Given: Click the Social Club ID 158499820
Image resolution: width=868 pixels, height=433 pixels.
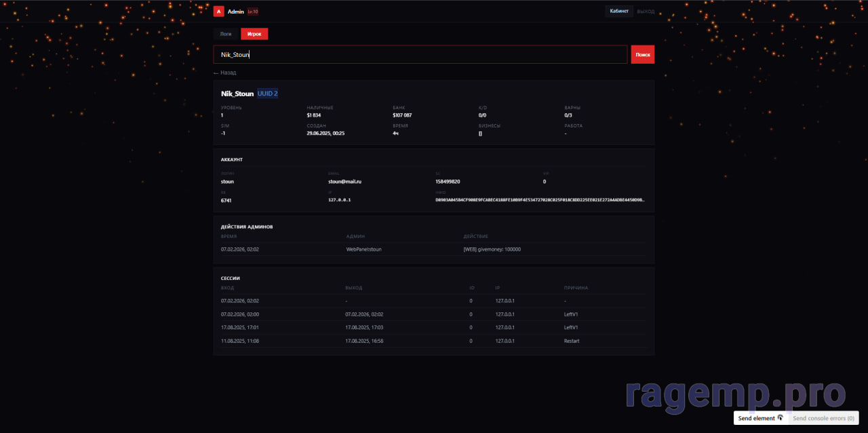Looking at the screenshot, I should [x=448, y=182].
